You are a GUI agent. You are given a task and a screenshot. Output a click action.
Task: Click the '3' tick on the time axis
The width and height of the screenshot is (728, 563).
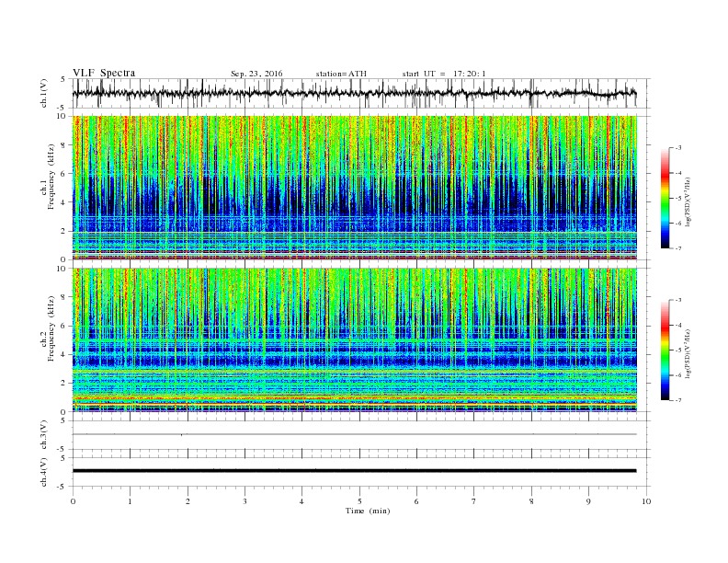tap(245, 501)
